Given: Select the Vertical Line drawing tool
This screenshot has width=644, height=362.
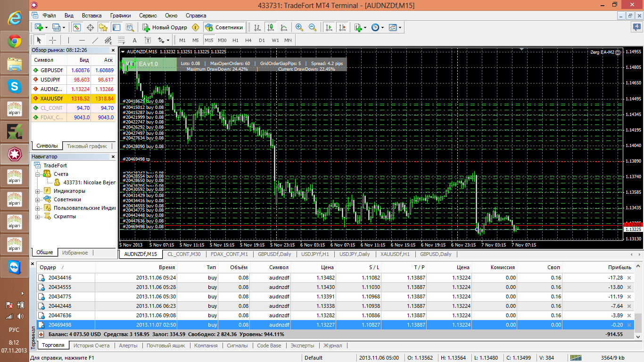Looking at the screenshot, I should [x=69, y=40].
